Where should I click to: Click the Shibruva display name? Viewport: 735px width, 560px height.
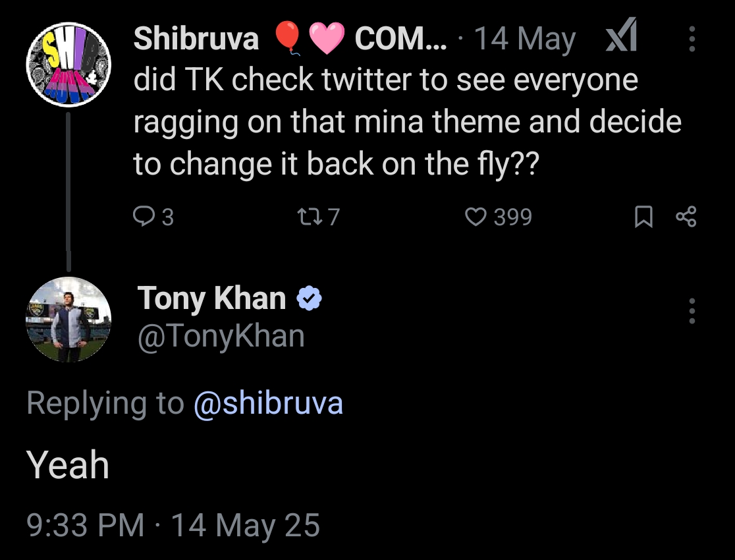pyautogui.click(x=196, y=40)
